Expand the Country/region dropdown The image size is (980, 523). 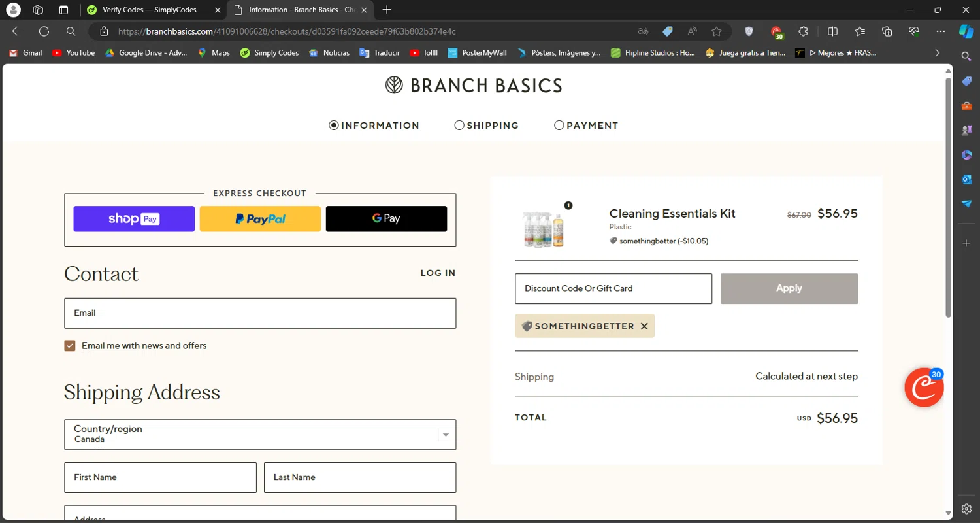point(260,435)
